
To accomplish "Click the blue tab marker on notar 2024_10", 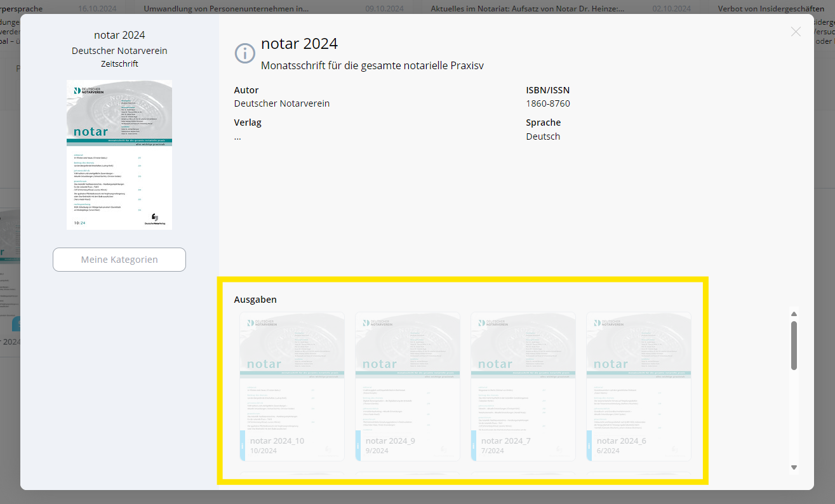I will (x=243, y=445).
